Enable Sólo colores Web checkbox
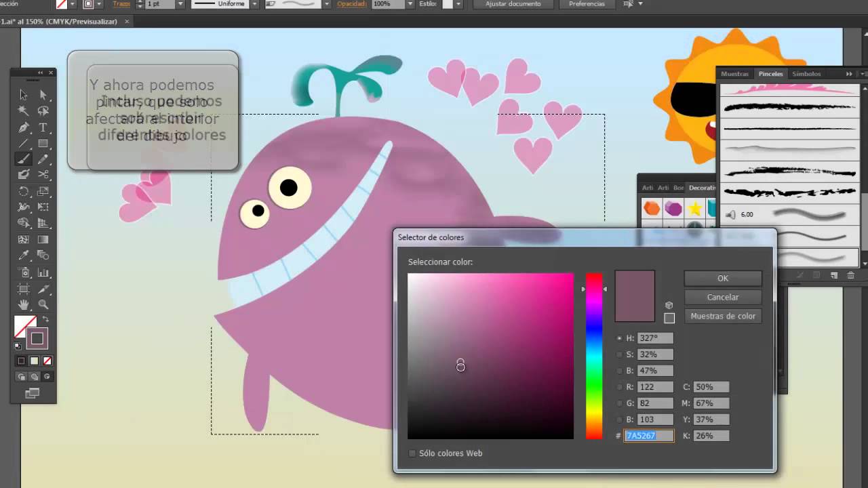This screenshot has width=868, height=488. tap(412, 453)
